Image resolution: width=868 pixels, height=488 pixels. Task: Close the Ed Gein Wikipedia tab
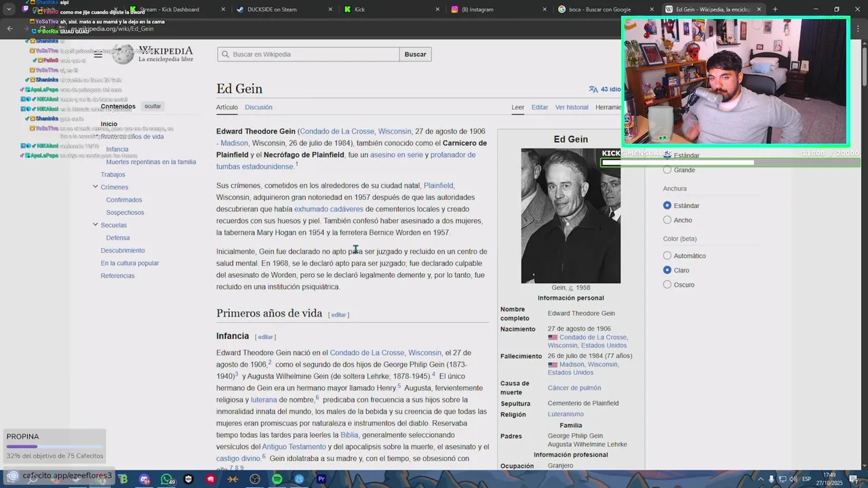click(x=759, y=9)
